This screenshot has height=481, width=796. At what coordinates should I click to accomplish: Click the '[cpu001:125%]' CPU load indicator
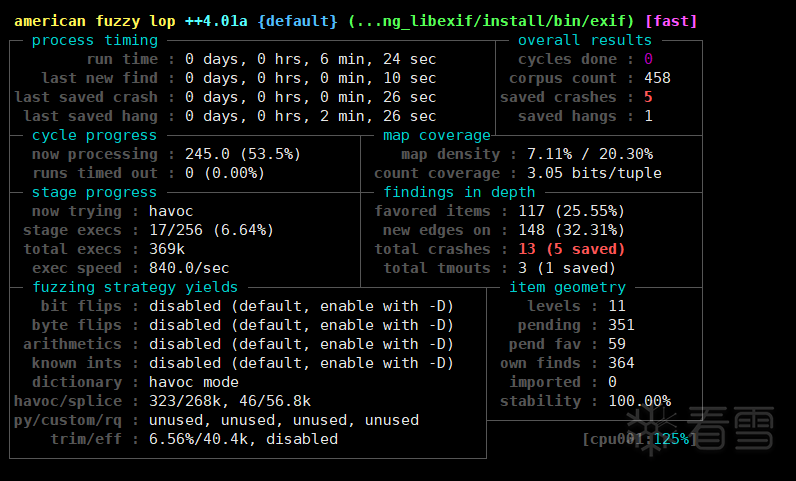640,439
